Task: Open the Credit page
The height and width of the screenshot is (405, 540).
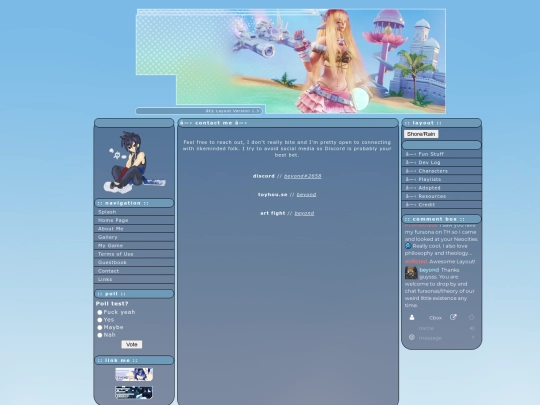Action: coord(442,205)
